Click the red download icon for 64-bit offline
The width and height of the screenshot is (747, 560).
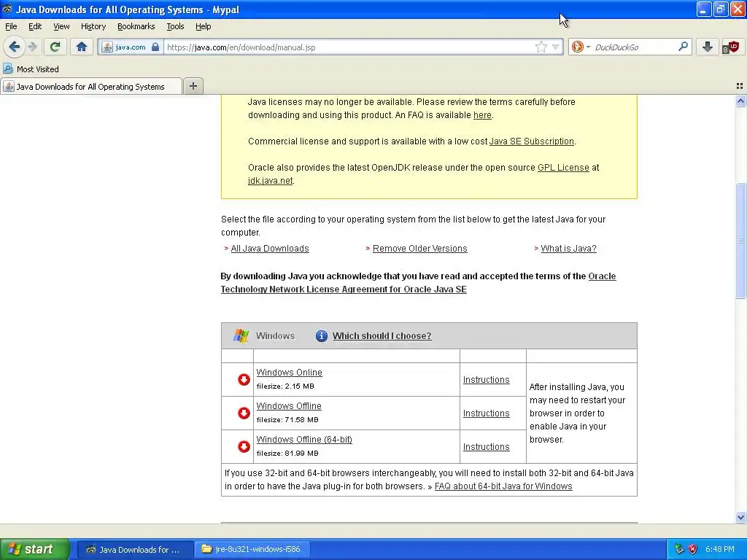(x=244, y=447)
